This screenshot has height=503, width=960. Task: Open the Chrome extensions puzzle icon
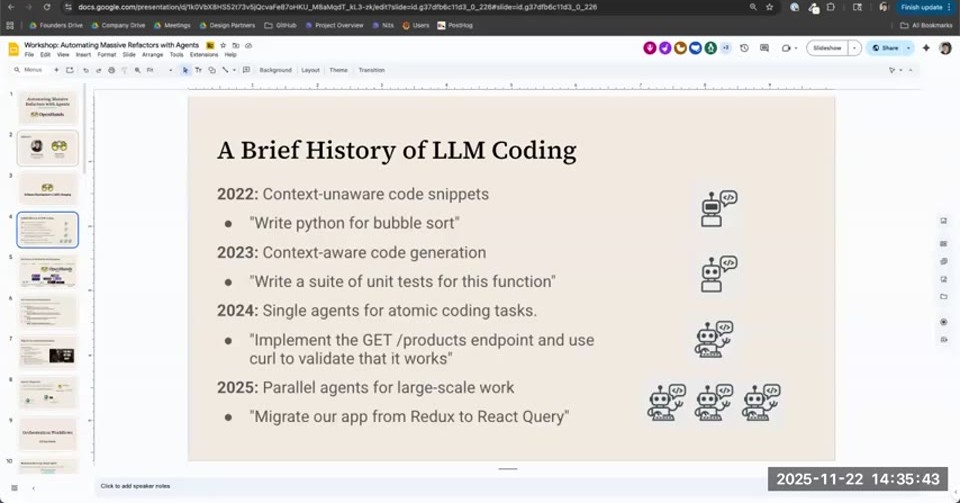pos(831,7)
